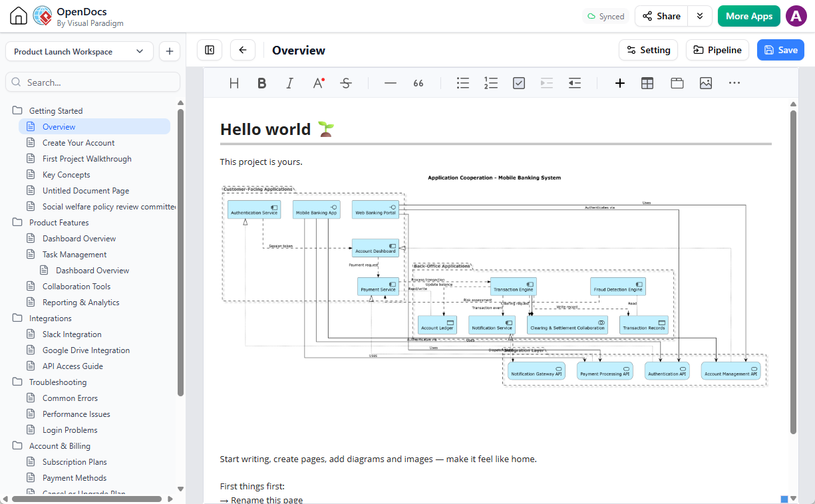Open Payment Methods page
This screenshot has height=504, width=815.
coord(75,478)
